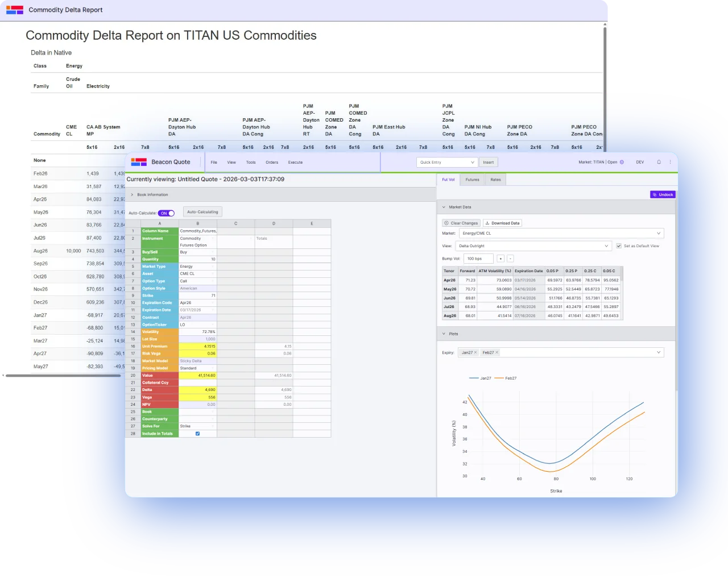Open the three-dot more options menu
Viewport: 728px width, 582px height.
pyautogui.click(x=671, y=162)
